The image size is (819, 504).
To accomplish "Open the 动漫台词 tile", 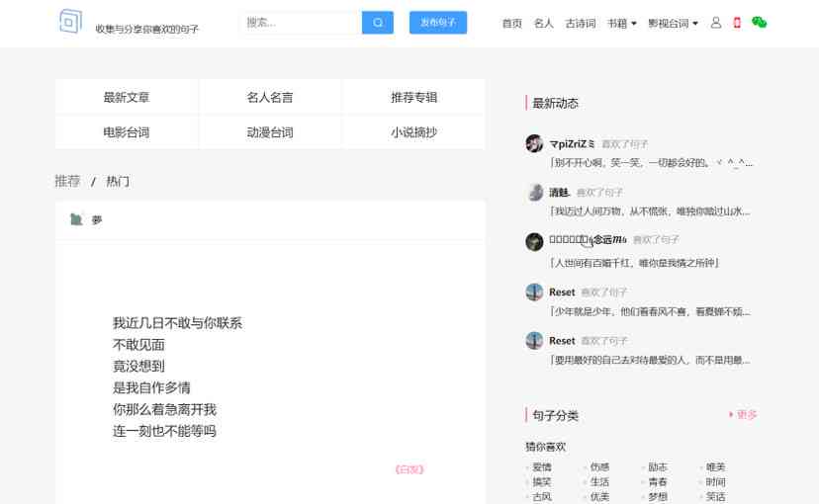I will pos(270,132).
